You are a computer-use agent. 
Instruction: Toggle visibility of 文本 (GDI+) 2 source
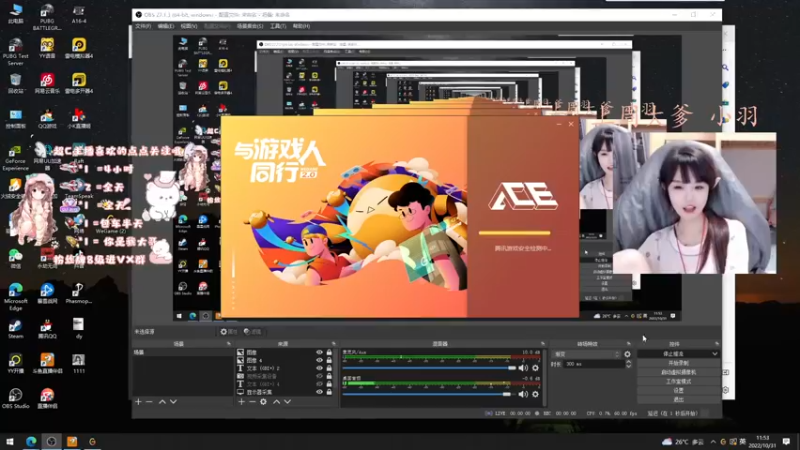[319, 368]
